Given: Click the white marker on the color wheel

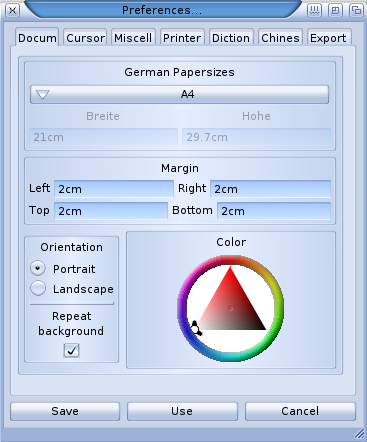Looking at the screenshot, I should point(196,328).
